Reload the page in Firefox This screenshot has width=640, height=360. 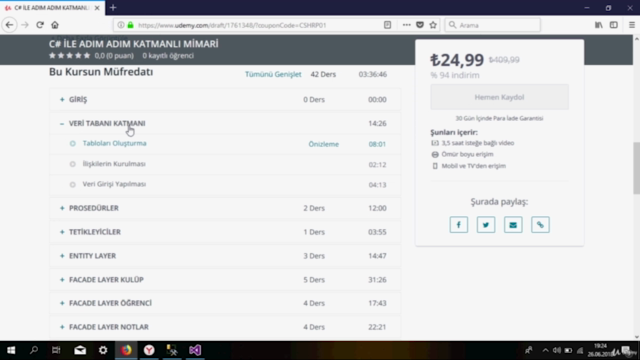(x=40, y=25)
